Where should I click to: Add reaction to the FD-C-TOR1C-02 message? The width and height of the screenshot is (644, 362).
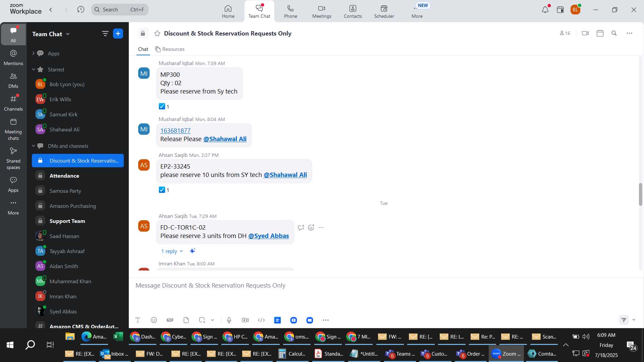tap(311, 228)
